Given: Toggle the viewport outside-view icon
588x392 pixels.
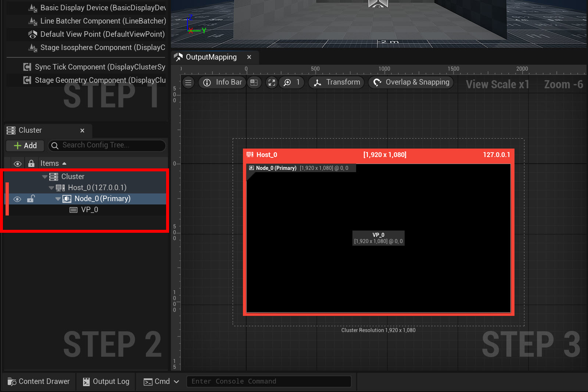Looking at the screenshot, I should [254, 82].
